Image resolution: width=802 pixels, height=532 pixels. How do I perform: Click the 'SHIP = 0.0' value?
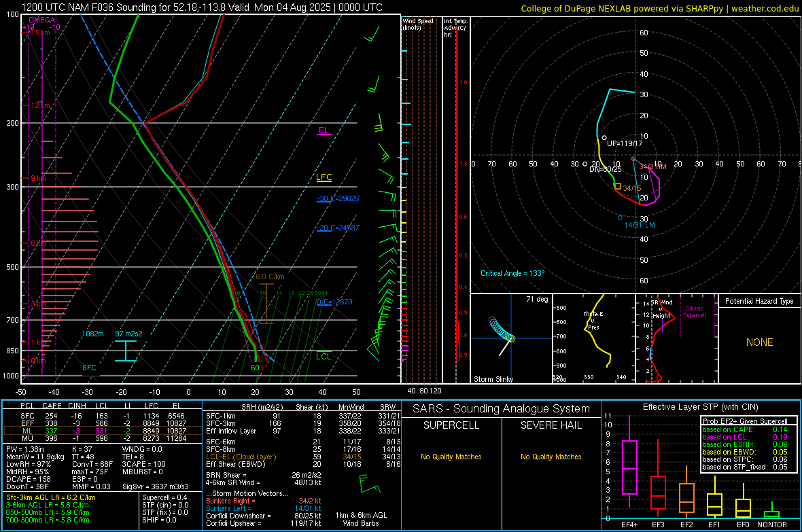[159, 520]
